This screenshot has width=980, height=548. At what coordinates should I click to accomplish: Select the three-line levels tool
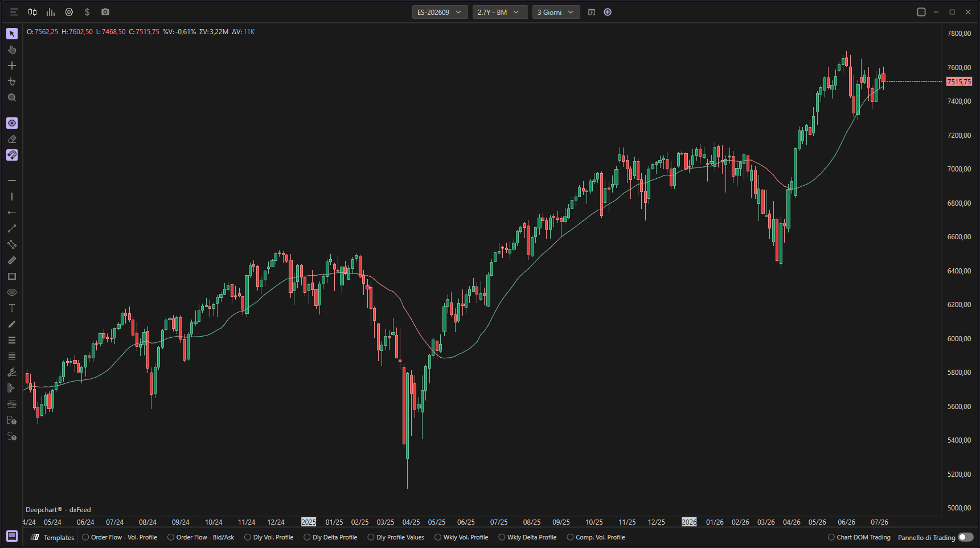coord(12,340)
